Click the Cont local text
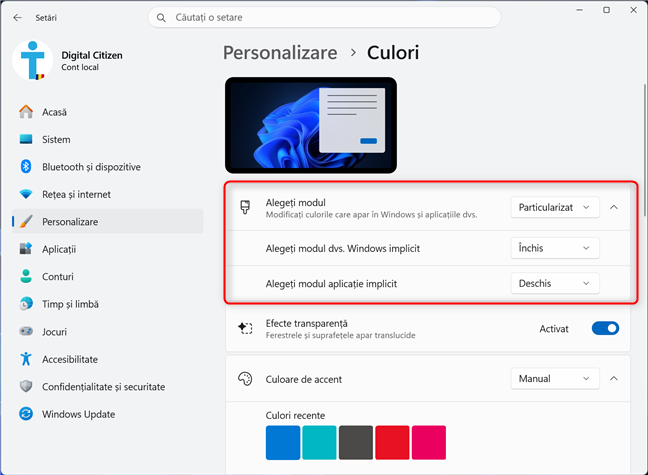Viewport: 648px width, 475px height. point(80,67)
